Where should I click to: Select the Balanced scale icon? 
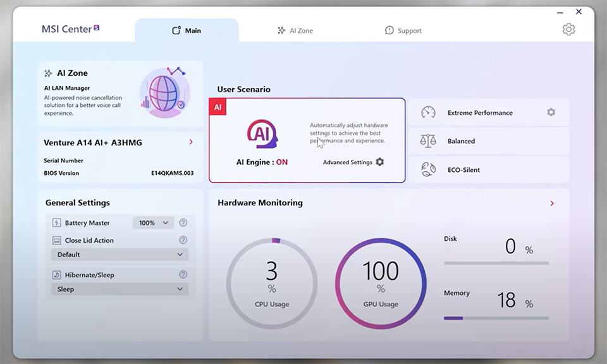[x=427, y=141]
